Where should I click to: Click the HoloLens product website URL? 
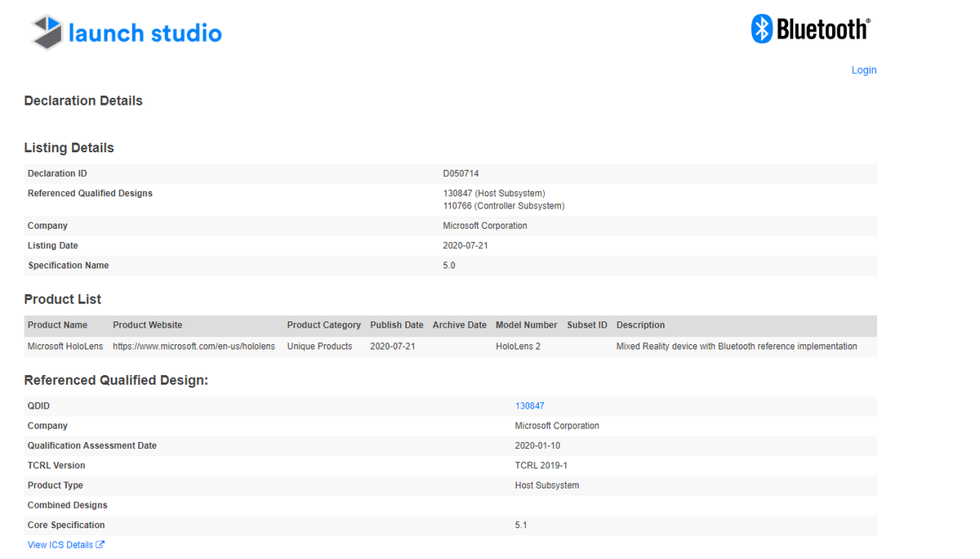point(194,347)
